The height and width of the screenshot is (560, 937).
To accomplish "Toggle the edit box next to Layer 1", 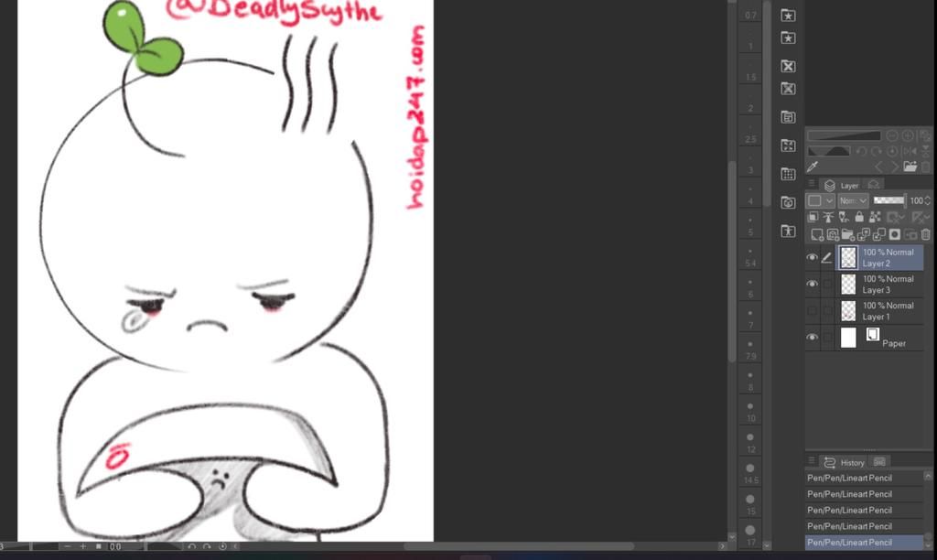I will click(x=827, y=311).
